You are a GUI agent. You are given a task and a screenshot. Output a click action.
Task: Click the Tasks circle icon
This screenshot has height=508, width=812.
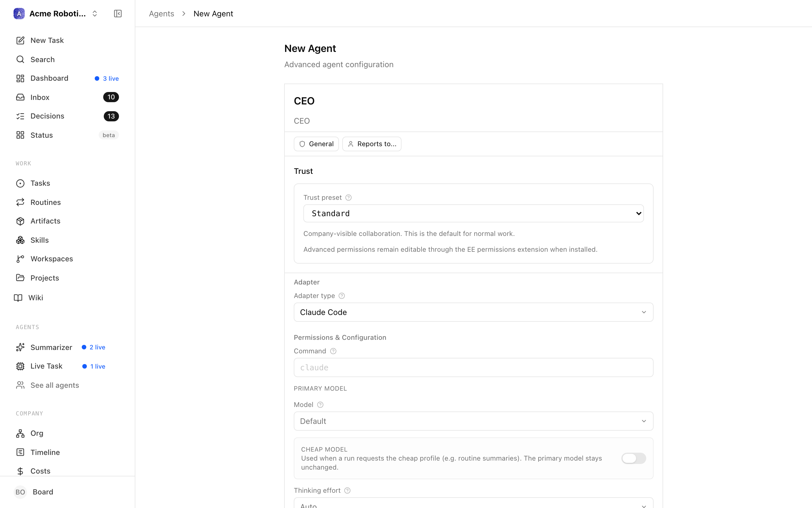click(20, 183)
